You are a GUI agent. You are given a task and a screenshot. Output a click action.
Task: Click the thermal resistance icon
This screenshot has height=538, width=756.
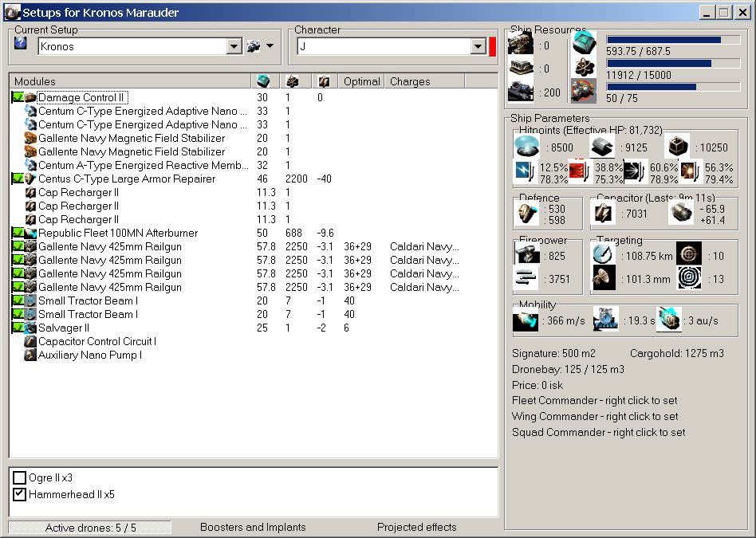click(x=580, y=171)
